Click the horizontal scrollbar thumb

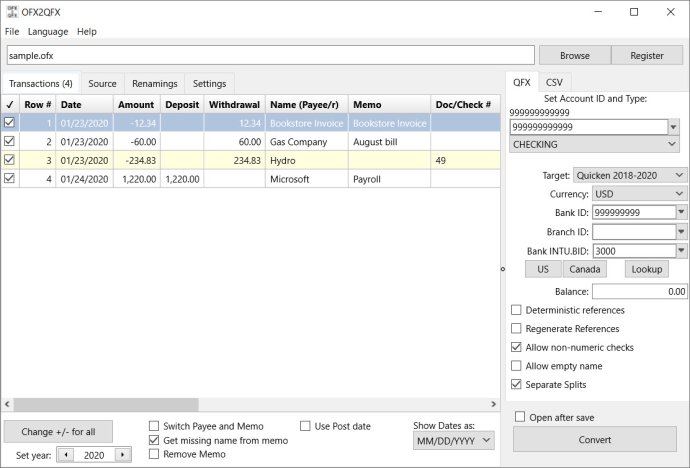tap(106, 404)
